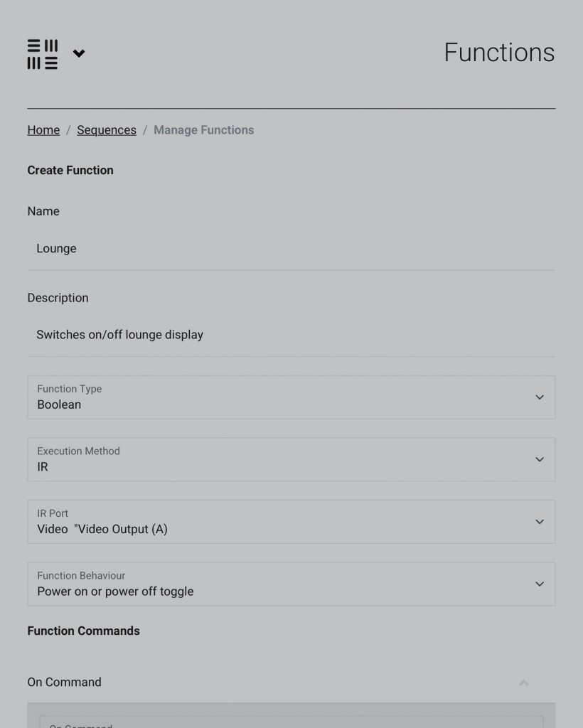The height and width of the screenshot is (728, 583).
Task: Open the menu chevron beside the logo
Action: coord(79,53)
